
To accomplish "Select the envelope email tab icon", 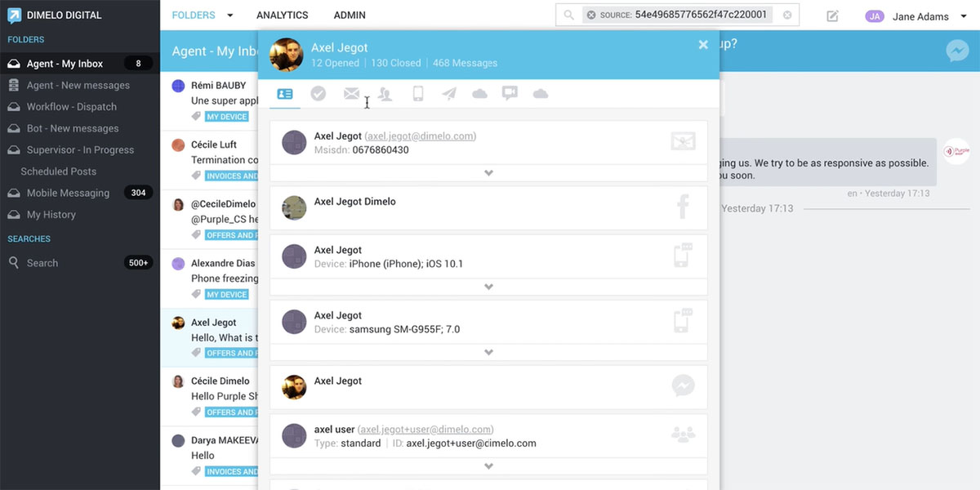I will [351, 94].
